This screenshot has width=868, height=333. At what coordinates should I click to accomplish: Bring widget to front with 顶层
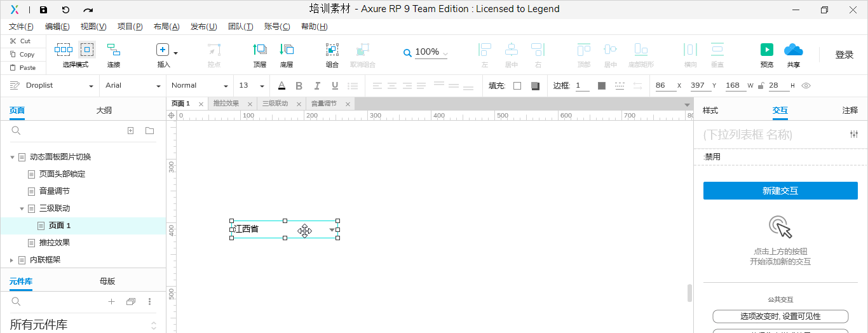tap(260, 55)
